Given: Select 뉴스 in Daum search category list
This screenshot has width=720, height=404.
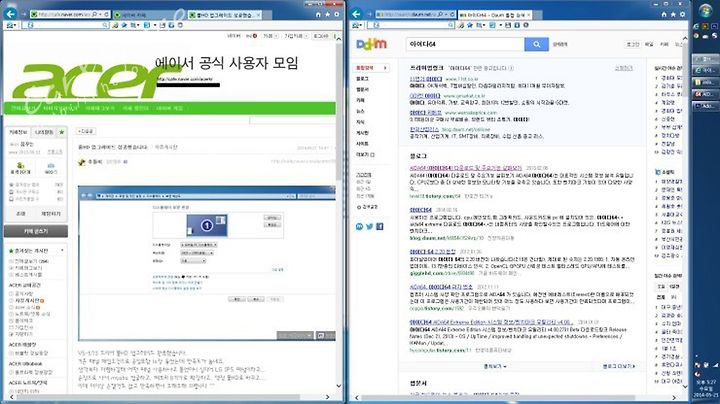Looking at the screenshot, I should pos(360,111).
